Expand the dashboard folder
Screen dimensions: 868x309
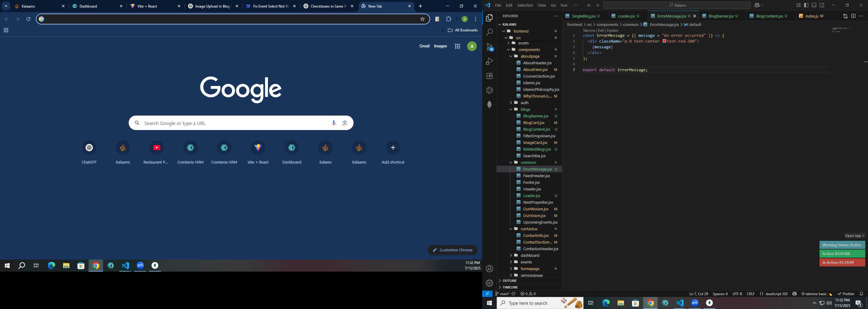pyautogui.click(x=511, y=255)
